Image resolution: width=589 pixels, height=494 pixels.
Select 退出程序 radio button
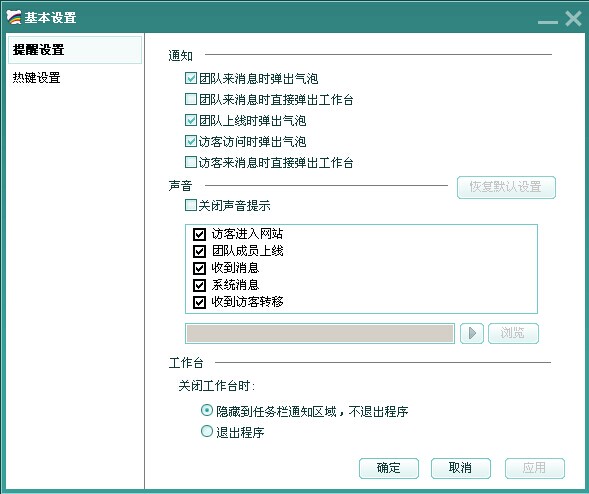[x=207, y=431]
